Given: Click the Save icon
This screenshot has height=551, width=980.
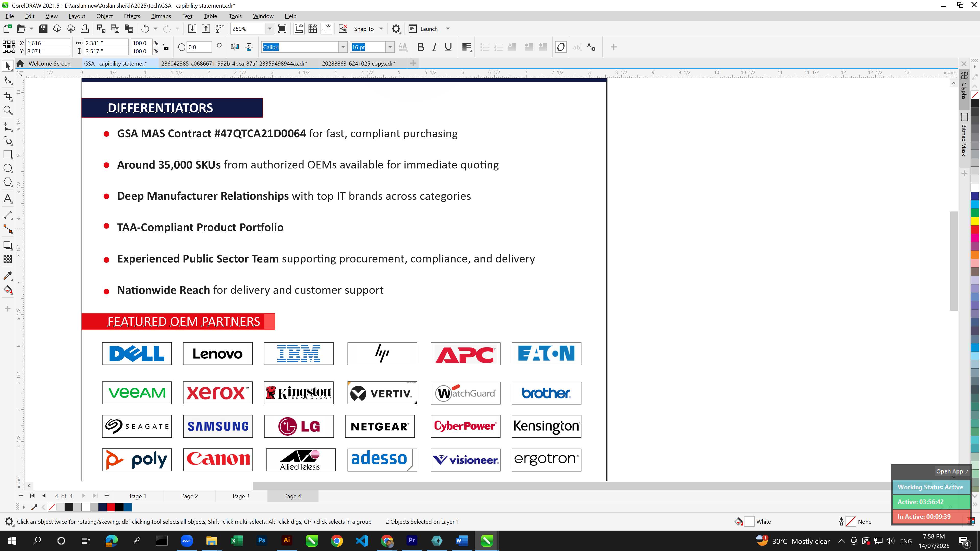Looking at the screenshot, I should point(43,29).
